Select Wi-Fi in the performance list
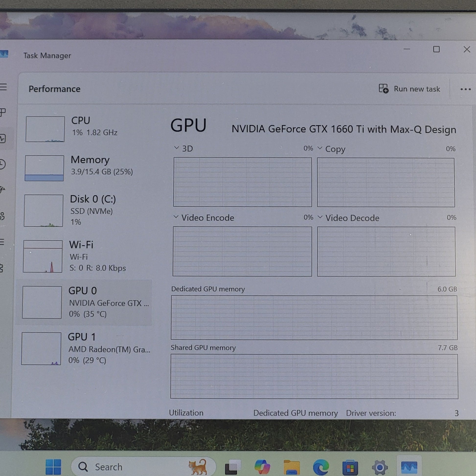 (84, 256)
